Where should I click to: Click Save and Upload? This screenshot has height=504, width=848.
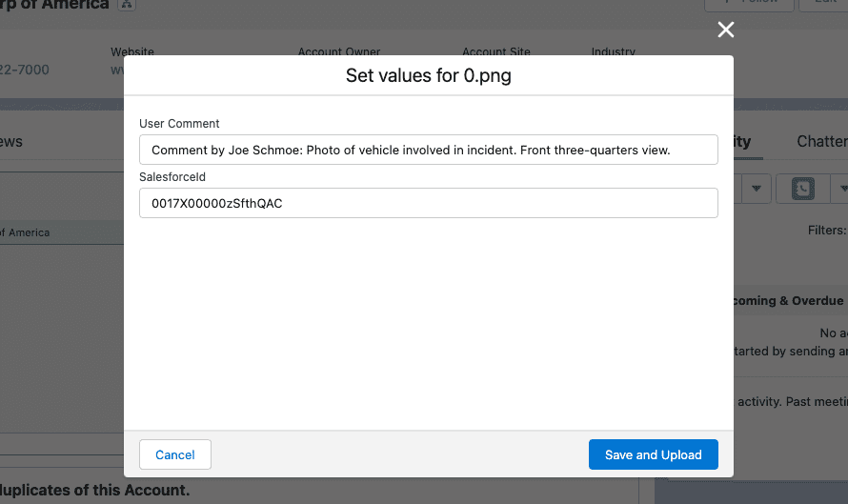coord(653,454)
